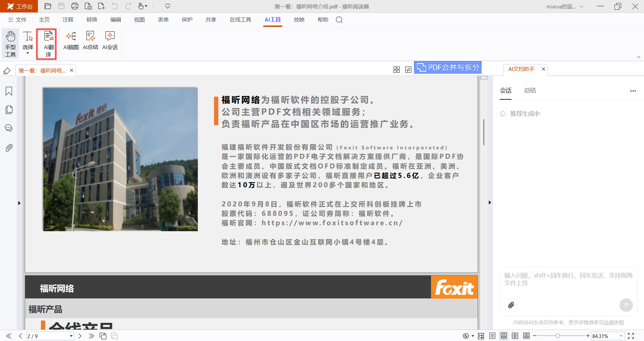Enable single page view mode
Image resolution: width=644 pixels, height=341 pixels.
492,336
